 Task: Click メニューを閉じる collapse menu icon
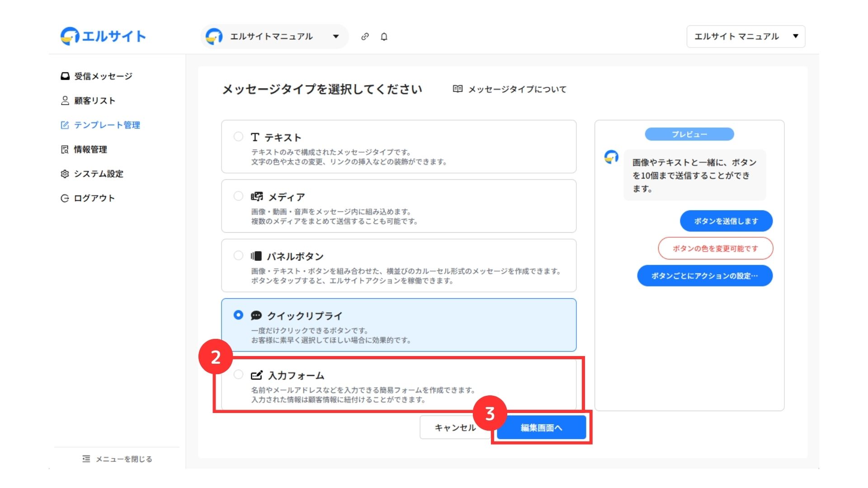[86, 459]
